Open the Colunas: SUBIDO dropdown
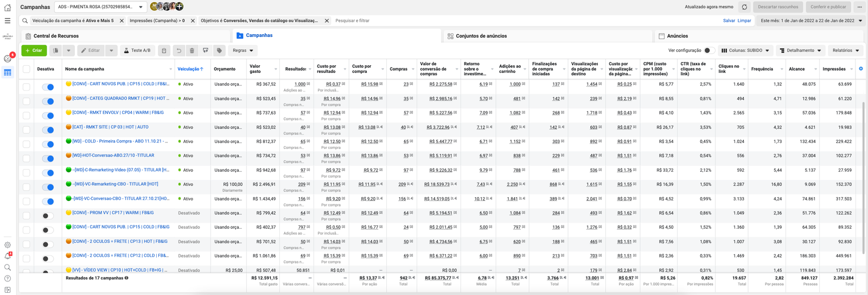The width and height of the screenshot is (868, 295). [745, 51]
